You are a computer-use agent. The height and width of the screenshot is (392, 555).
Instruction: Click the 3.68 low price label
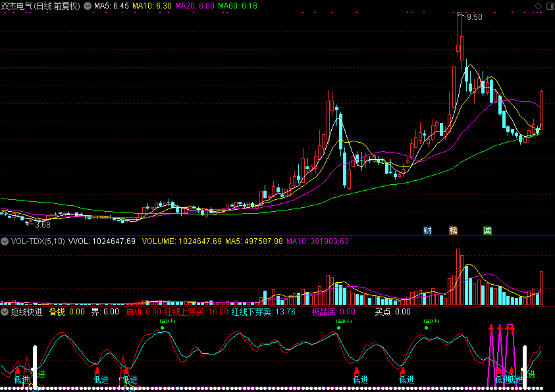pos(43,225)
